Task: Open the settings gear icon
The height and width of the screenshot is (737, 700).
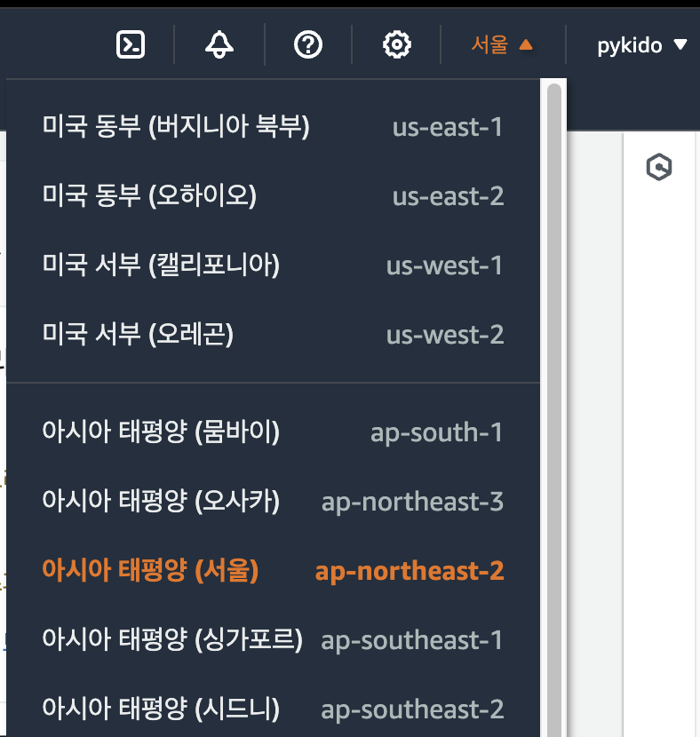Action: (397, 44)
